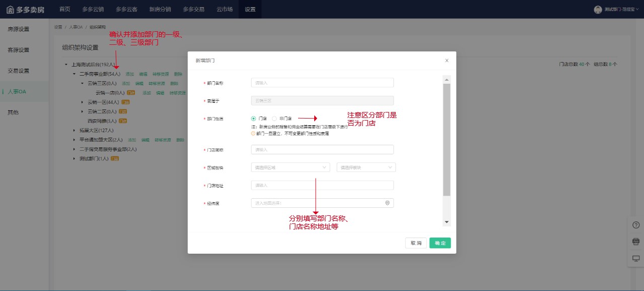Click the App download icon on the right edge
The height and width of the screenshot is (291, 644).
[634, 241]
